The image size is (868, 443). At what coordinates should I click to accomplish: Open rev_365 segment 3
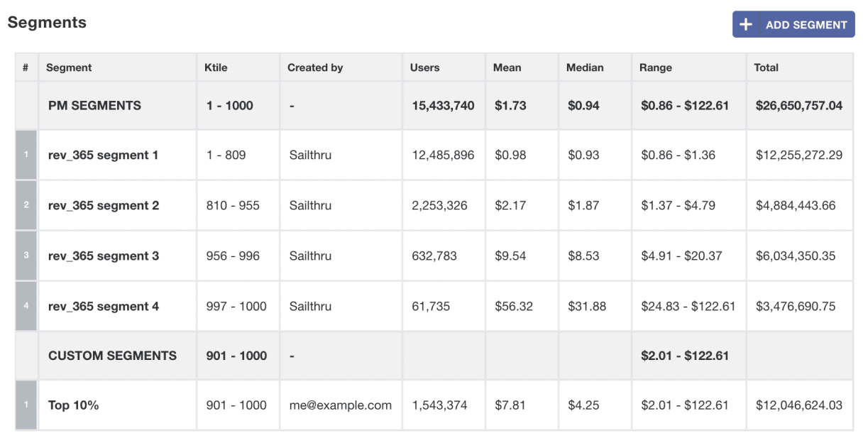point(104,256)
